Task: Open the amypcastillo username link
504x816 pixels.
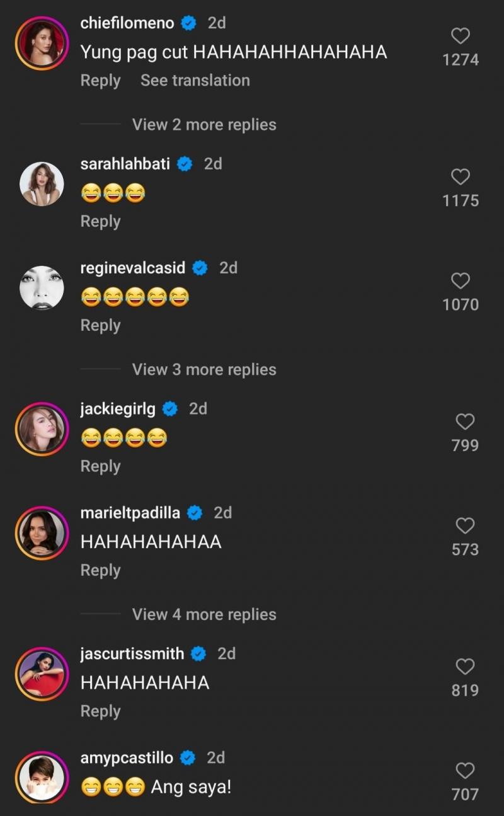Action: (127, 758)
